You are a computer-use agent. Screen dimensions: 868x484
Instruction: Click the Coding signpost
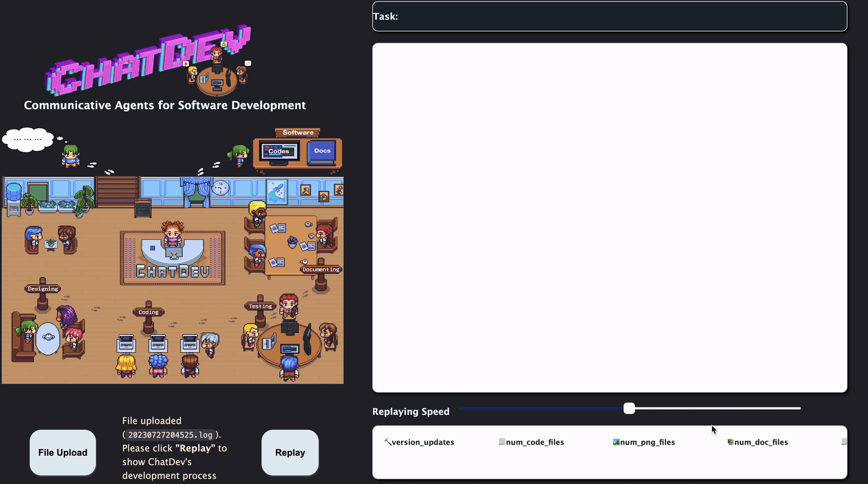148,312
